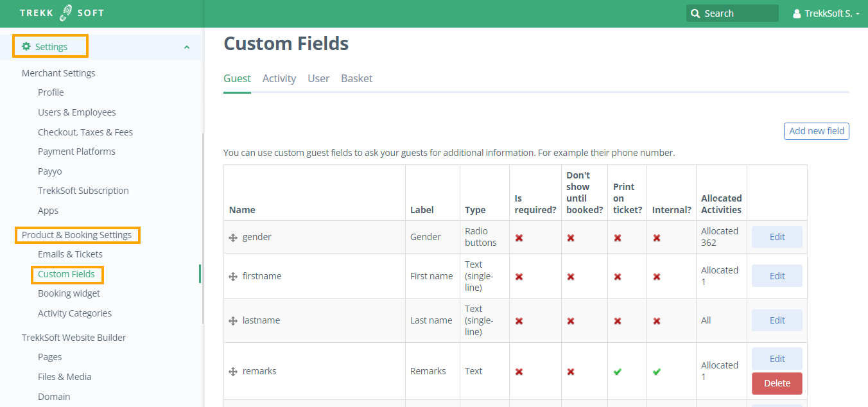Click the user avatar icon
868x407 pixels.
tap(797, 13)
